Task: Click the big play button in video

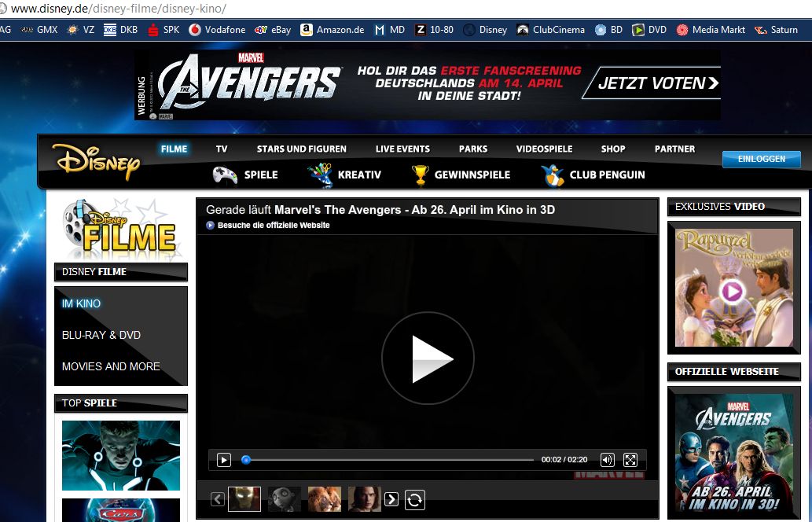Action: pyautogui.click(x=428, y=358)
